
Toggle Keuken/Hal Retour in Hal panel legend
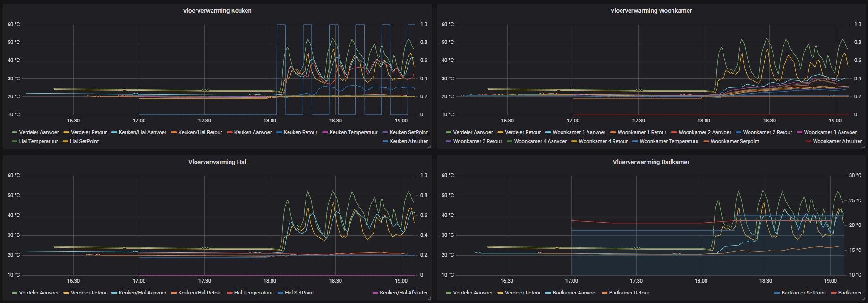coord(200,293)
